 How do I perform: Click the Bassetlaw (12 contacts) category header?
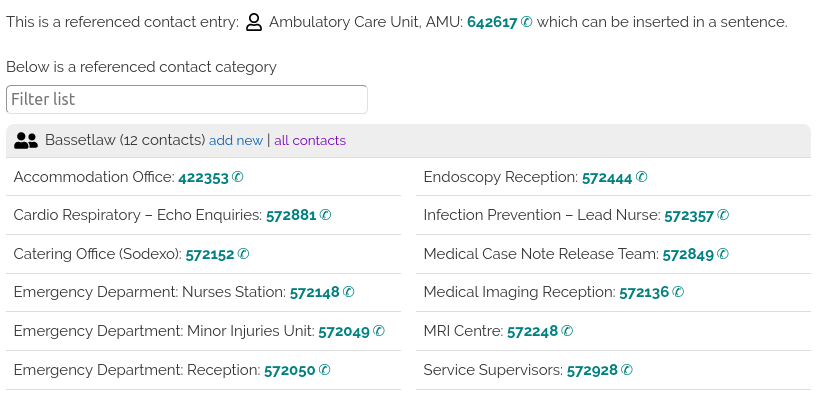(408, 140)
